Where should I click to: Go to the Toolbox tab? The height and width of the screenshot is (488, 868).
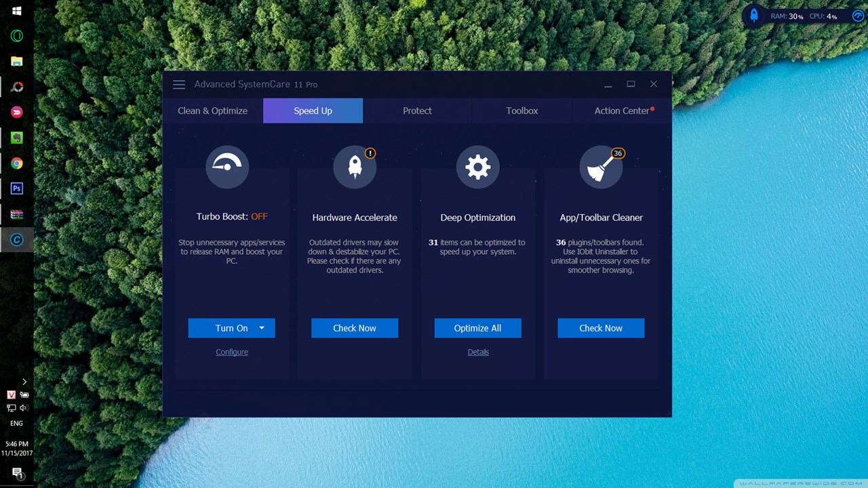pos(521,110)
